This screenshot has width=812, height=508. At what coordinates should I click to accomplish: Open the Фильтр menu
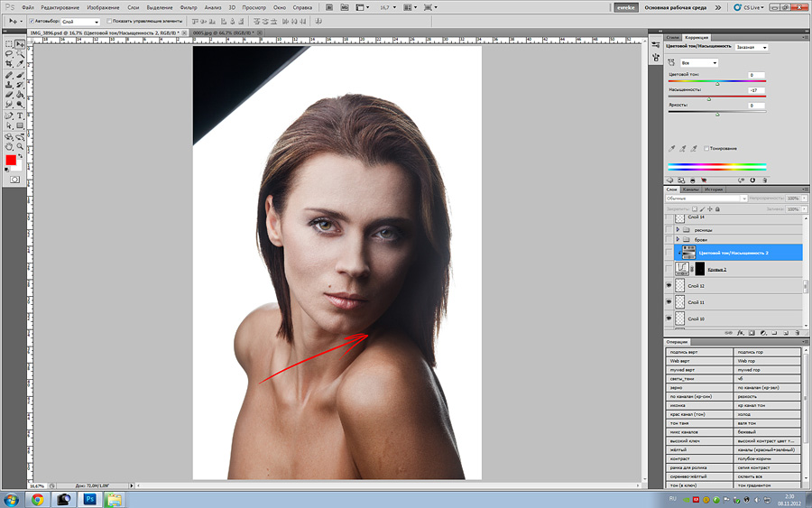click(189, 8)
